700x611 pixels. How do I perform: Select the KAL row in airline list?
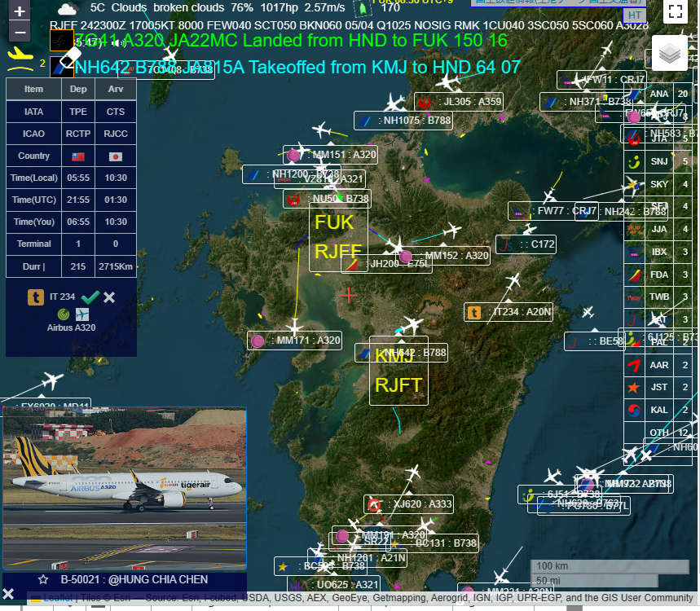pyautogui.click(x=658, y=410)
